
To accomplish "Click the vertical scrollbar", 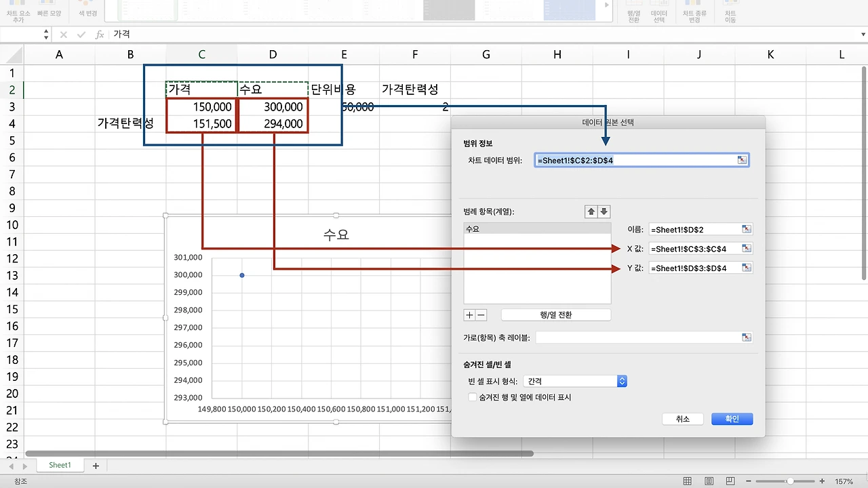I will pyautogui.click(x=864, y=173).
